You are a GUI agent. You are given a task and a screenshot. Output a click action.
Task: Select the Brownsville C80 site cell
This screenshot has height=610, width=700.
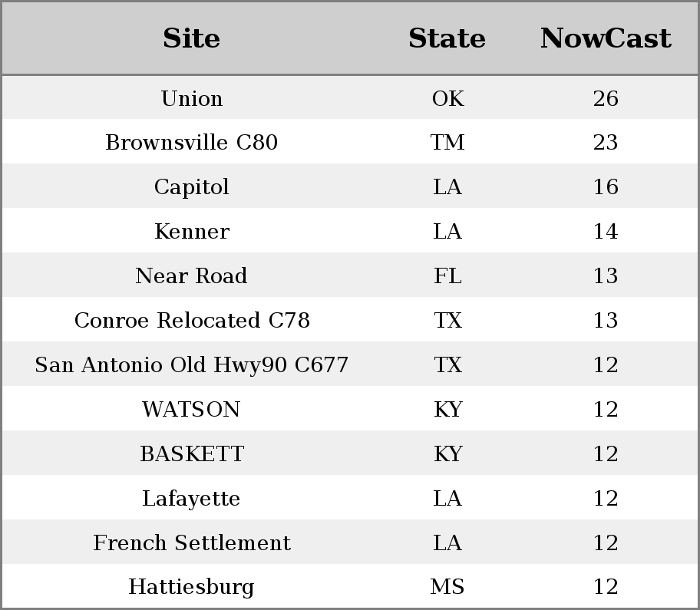[192, 143]
